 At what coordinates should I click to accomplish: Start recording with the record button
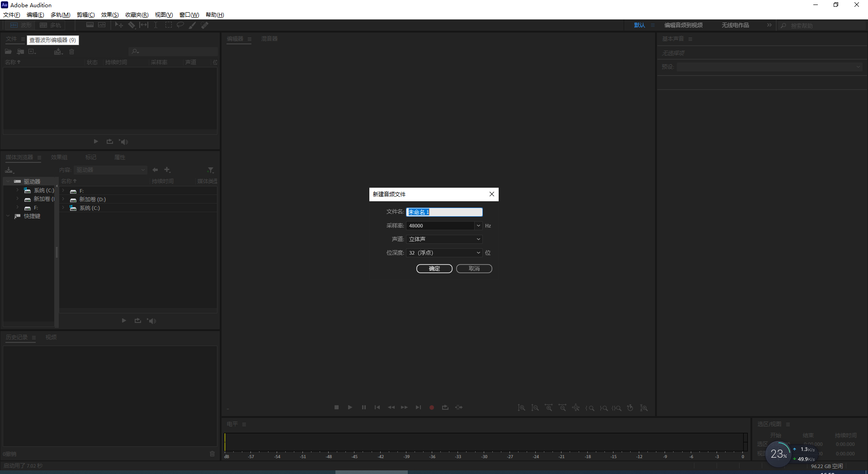coord(431,408)
